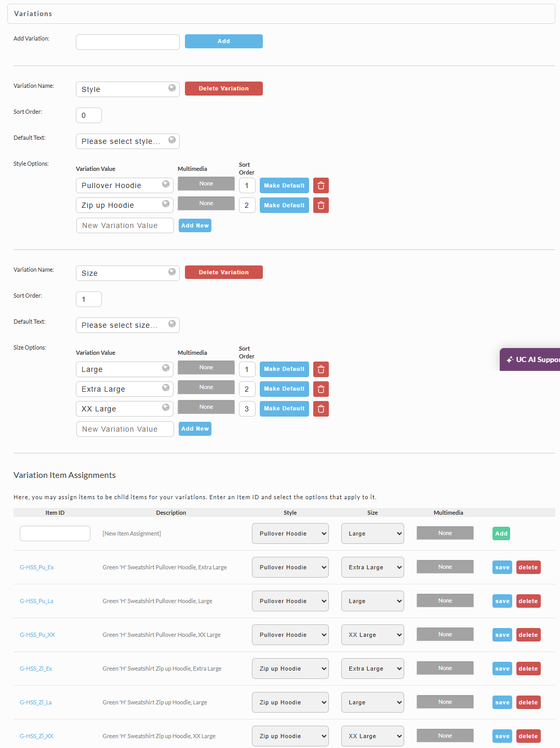Remove the Extra Large size via trash icon

click(321, 389)
